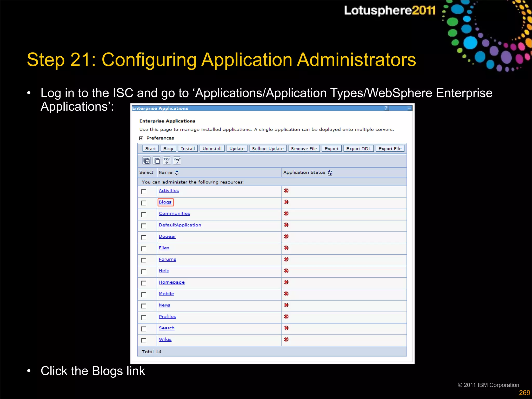
Task: Expand the Preferences section
Action: coord(141,138)
